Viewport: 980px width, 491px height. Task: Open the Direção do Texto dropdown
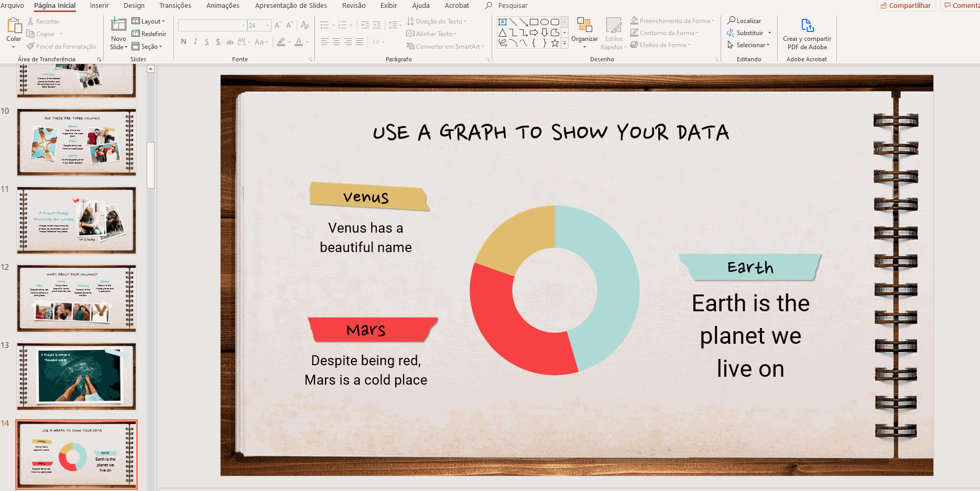pos(437,21)
